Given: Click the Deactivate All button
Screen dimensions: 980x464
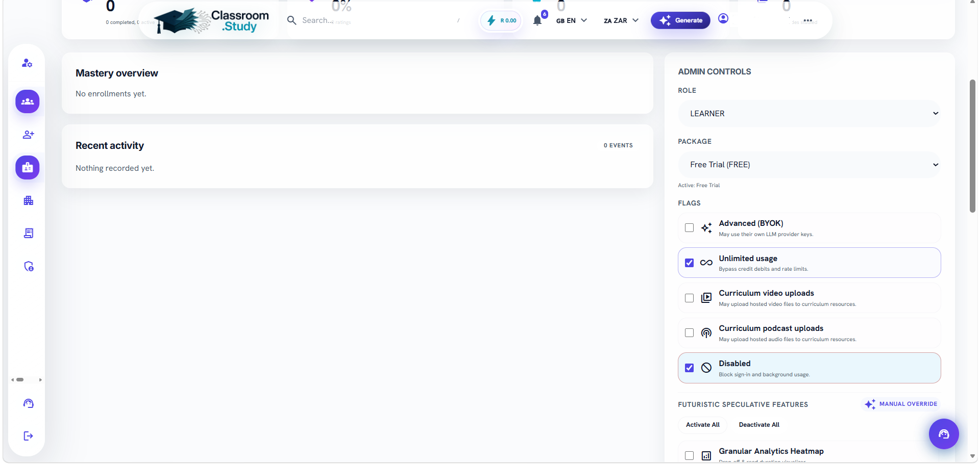Looking at the screenshot, I should [759, 425].
